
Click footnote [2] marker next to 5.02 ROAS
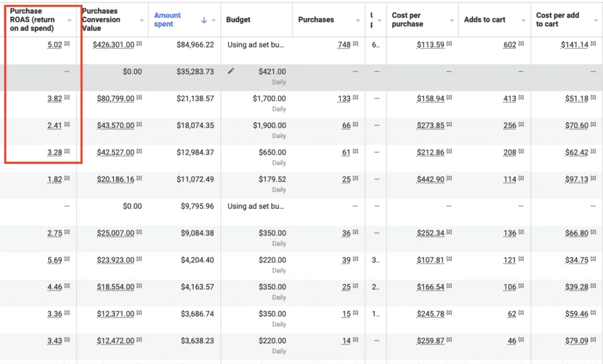click(67, 44)
